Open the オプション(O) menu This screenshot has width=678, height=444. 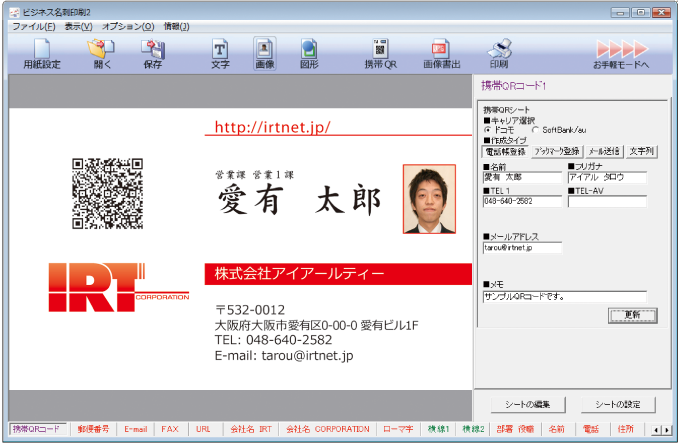[x=128, y=26]
